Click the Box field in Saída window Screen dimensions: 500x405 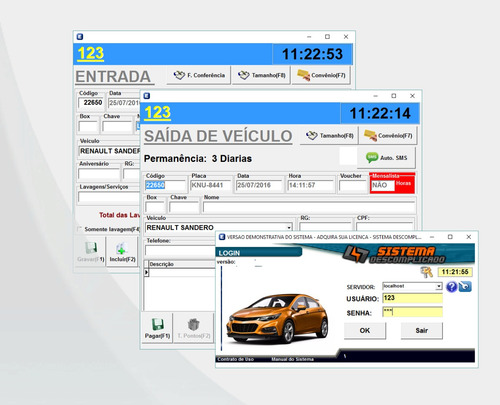tap(155, 208)
